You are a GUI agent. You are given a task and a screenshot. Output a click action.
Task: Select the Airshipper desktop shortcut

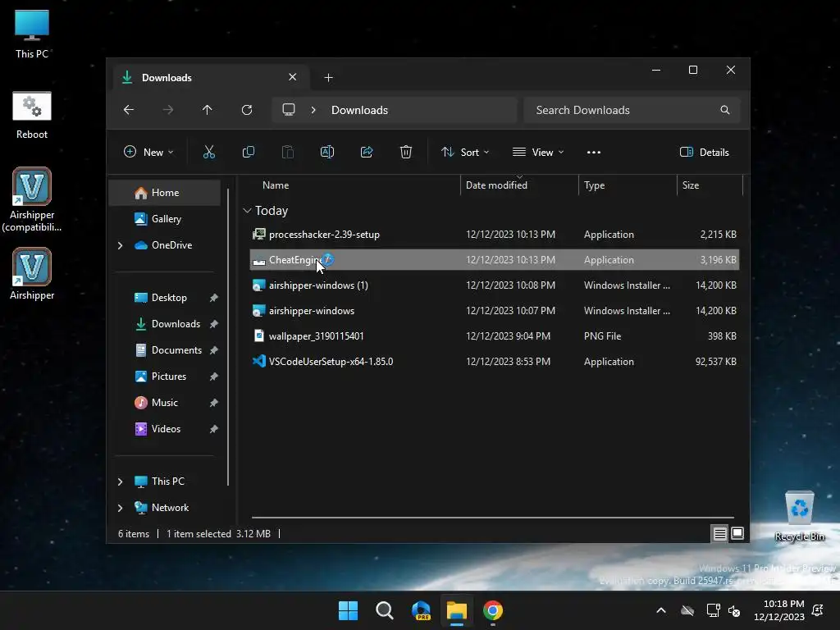pos(32,274)
